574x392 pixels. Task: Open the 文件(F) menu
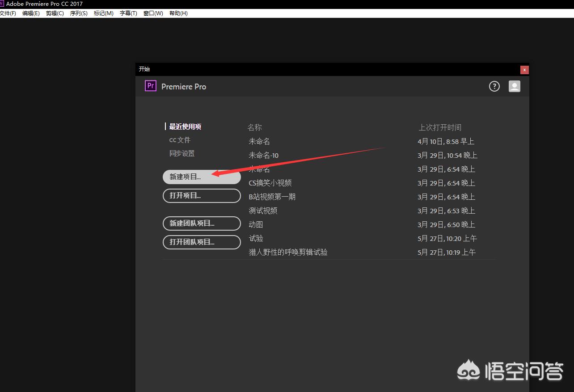[x=8, y=13]
